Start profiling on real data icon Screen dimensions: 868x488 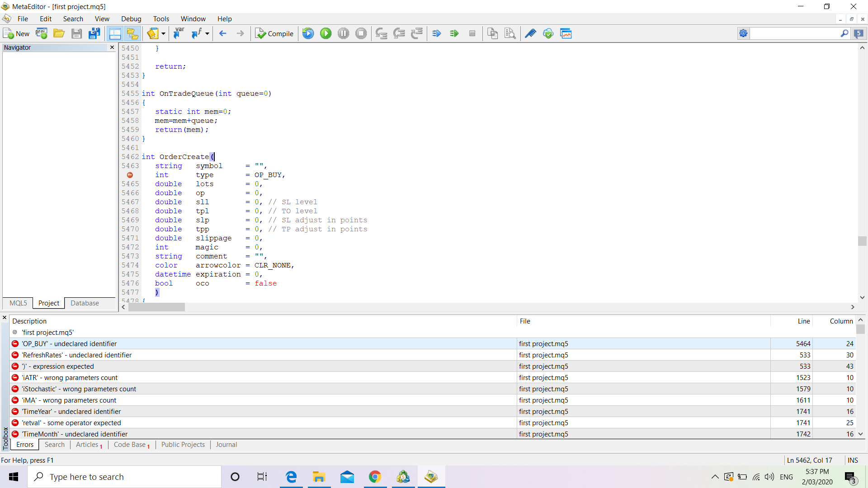(x=437, y=33)
